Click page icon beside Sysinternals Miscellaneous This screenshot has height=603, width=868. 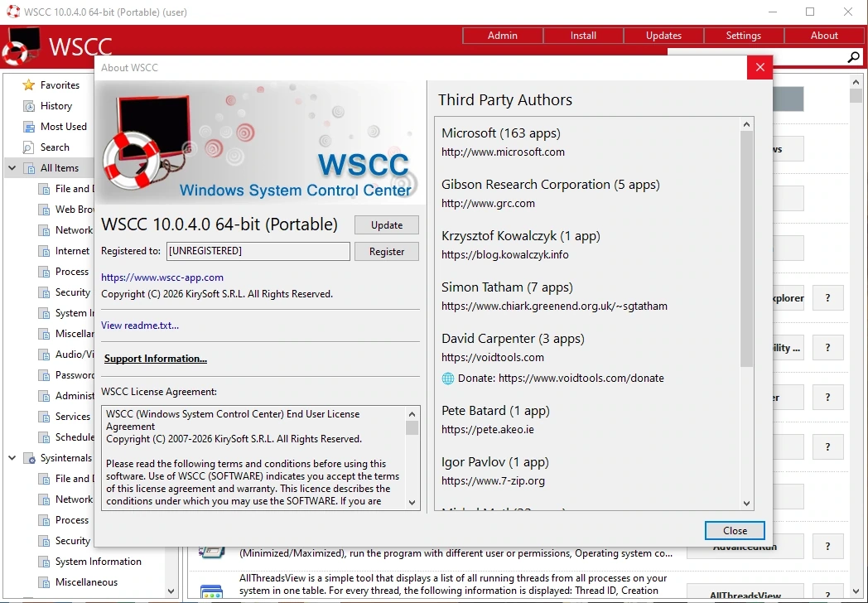pos(44,582)
